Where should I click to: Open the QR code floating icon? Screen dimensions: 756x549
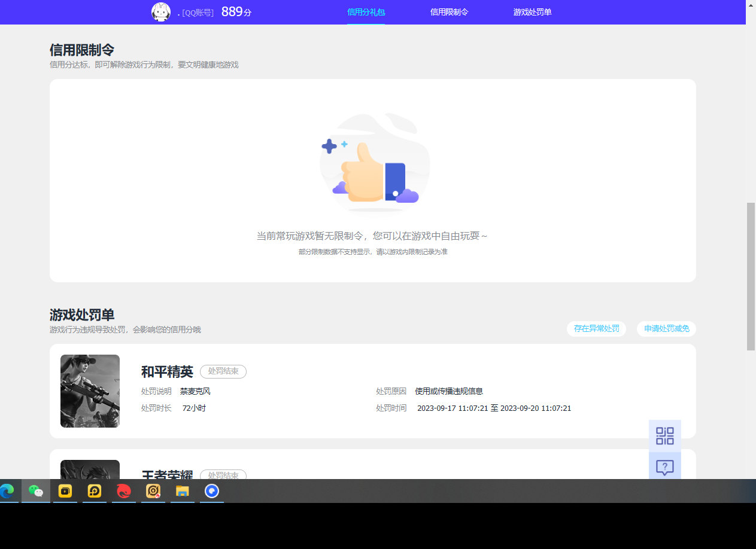pyautogui.click(x=665, y=436)
